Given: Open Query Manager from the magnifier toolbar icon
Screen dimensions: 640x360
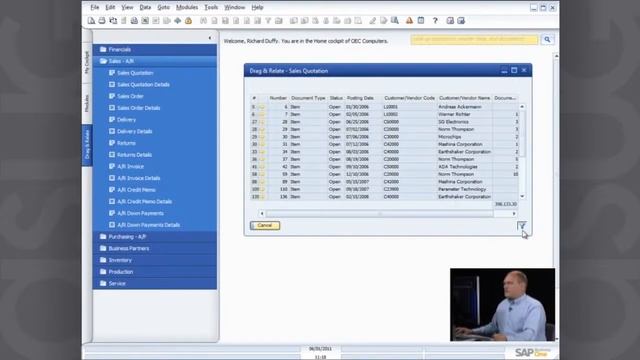Looking at the screenshot, I should [x=395, y=21].
